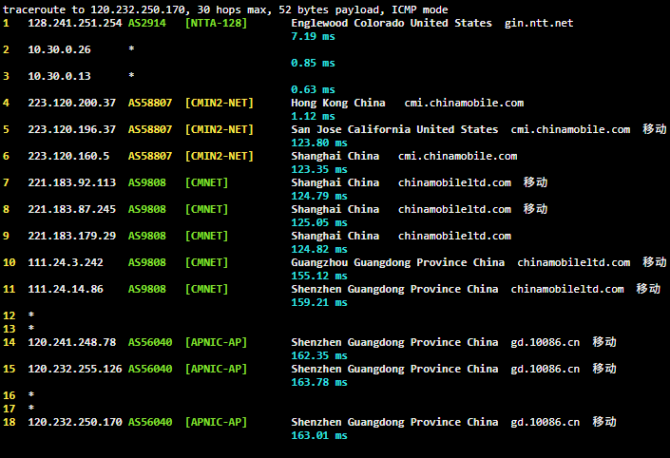Select the AS2914 number in hop 1
The image size is (670, 458).
click(148, 23)
